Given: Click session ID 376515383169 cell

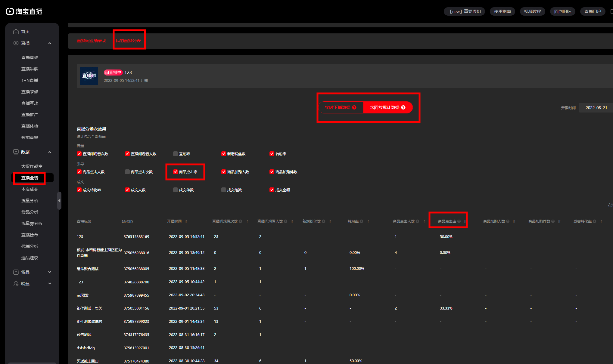Looking at the screenshot, I should coord(136,237).
